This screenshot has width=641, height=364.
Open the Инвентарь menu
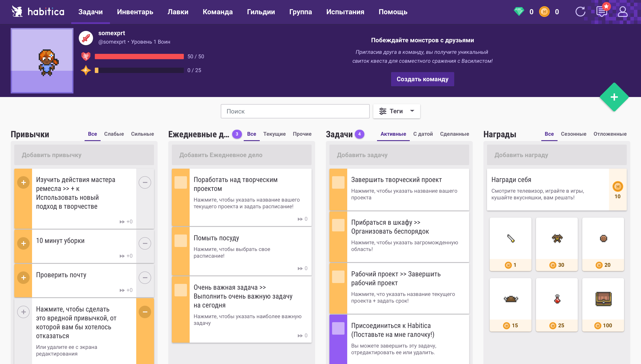pyautogui.click(x=135, y=12)
